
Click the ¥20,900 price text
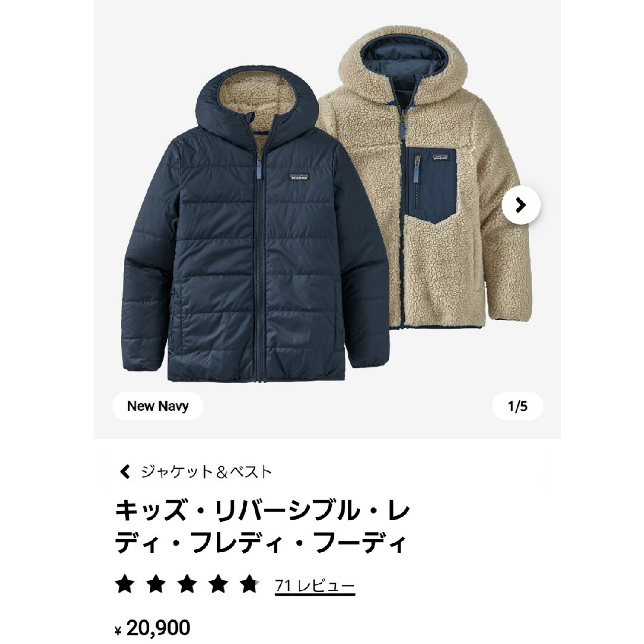(x=153, y=627)
